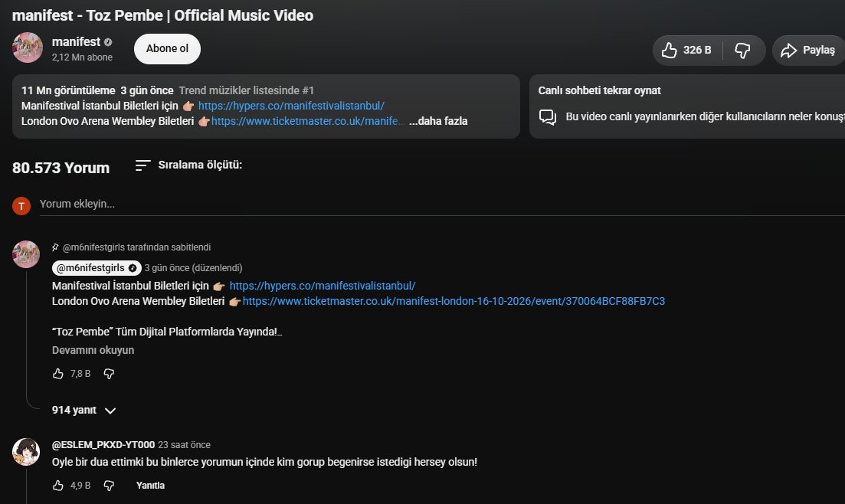Viewport: 845px width, 504px height.
Task: Focus the Yorum ekleyin comment field
Action: coord(442,205)
